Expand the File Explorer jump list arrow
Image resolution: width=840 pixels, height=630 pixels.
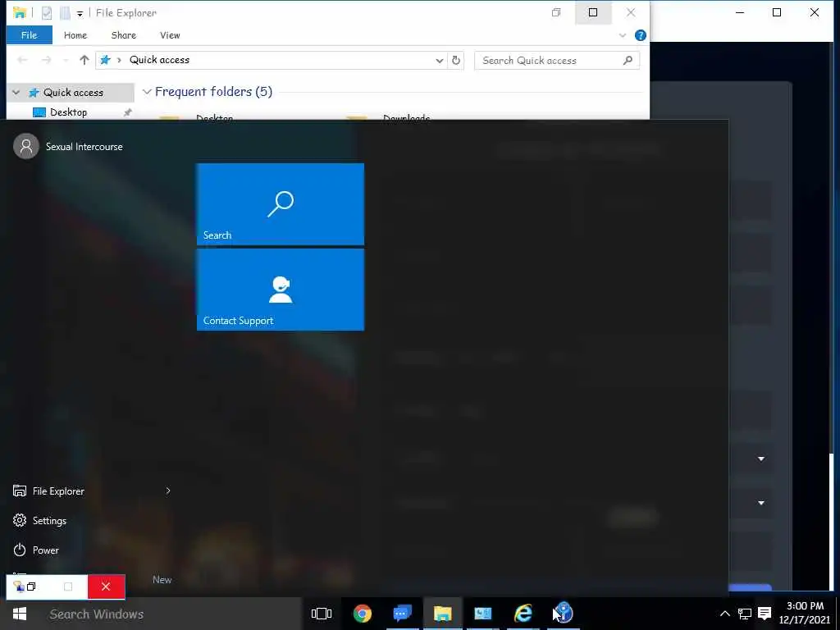click(168, 491)
